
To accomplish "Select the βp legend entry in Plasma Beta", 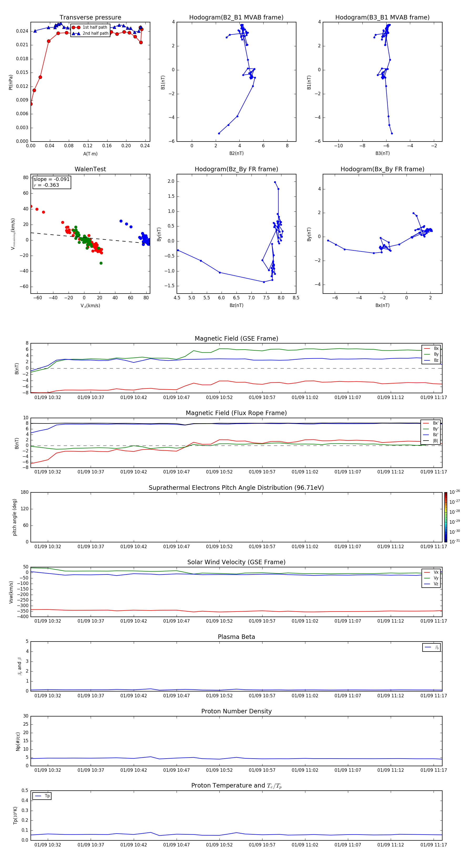I will [431, 647].
